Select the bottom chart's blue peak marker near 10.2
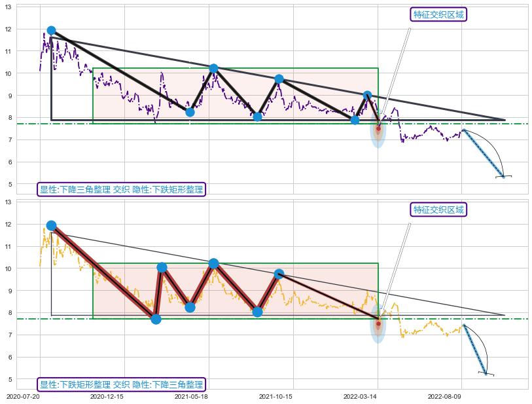 (213, 263)
